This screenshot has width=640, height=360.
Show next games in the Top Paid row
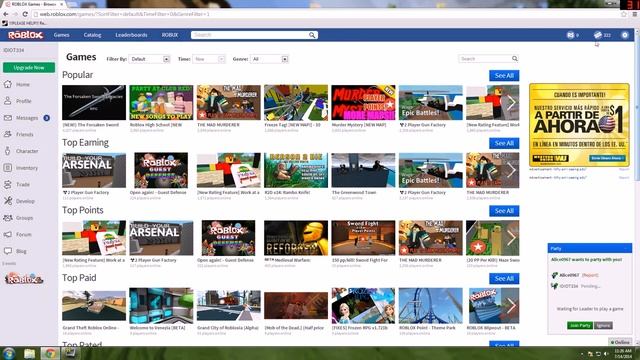511,305
